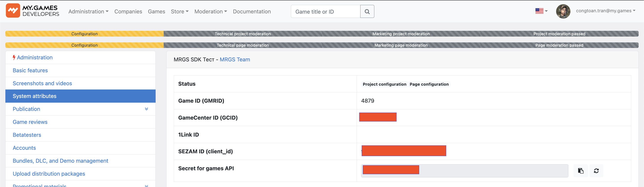The width and height of the screenshot is (644, 187).
Task: Open the Documentation nav link
Action: tap(252, 11)
